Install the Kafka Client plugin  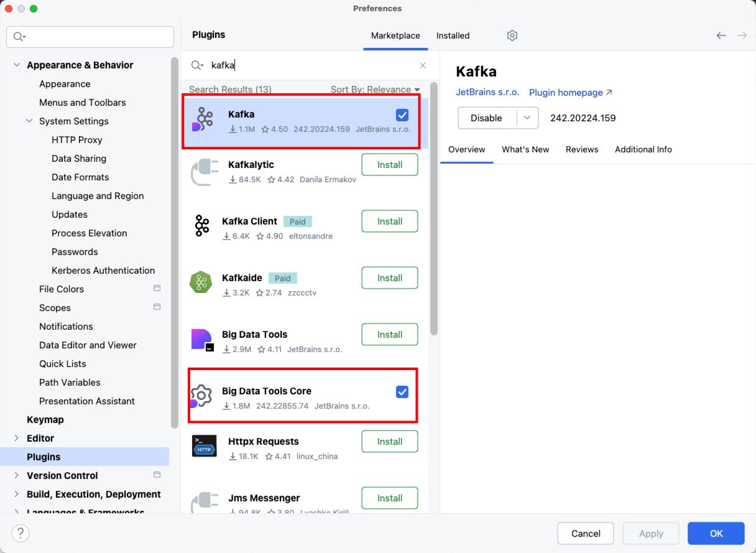[390, 221]
